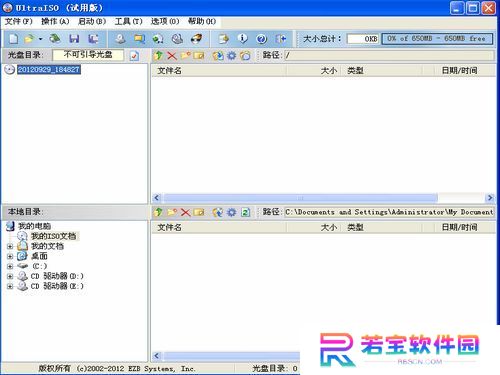The width and height of the screenshot is (500, 375).
Task: Open the 操作(A) menu
Action: (55, 21)
